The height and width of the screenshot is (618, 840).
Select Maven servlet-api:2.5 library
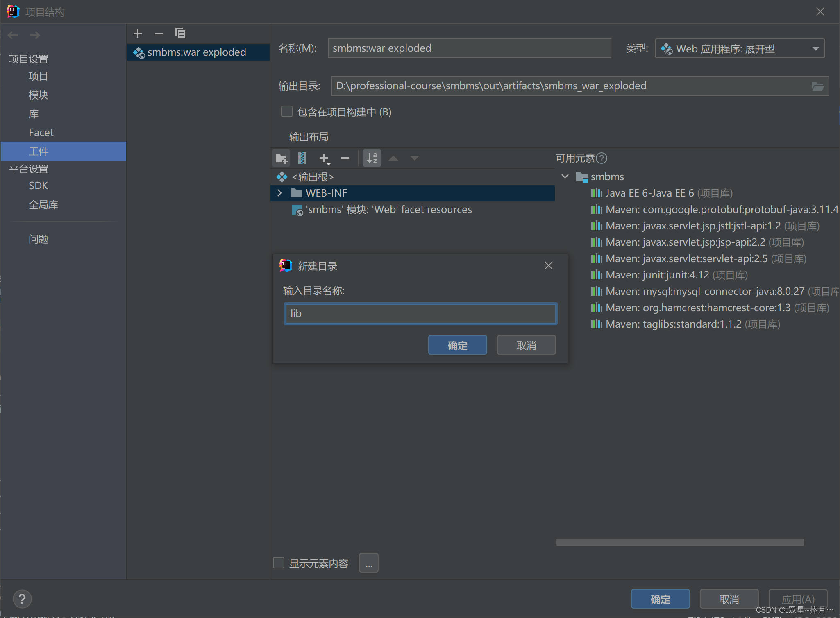[x=699, y=258]
